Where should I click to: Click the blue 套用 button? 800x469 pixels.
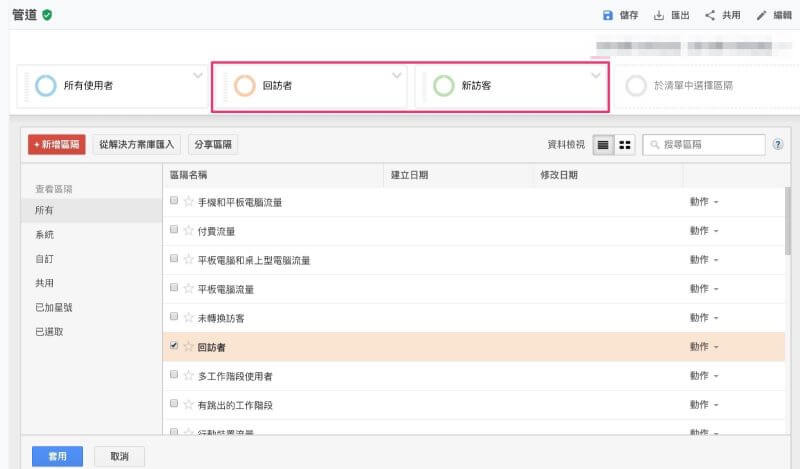pos(57,456)
